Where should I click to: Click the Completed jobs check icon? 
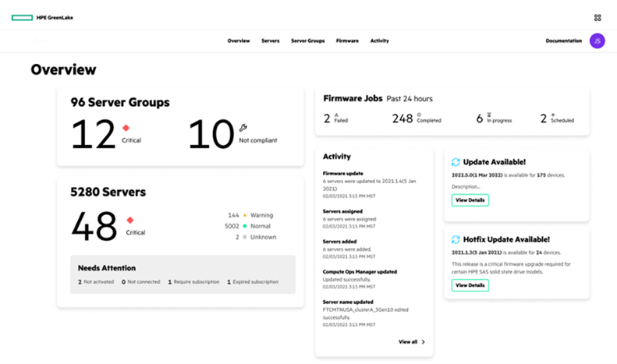click(x=419, y=115)
